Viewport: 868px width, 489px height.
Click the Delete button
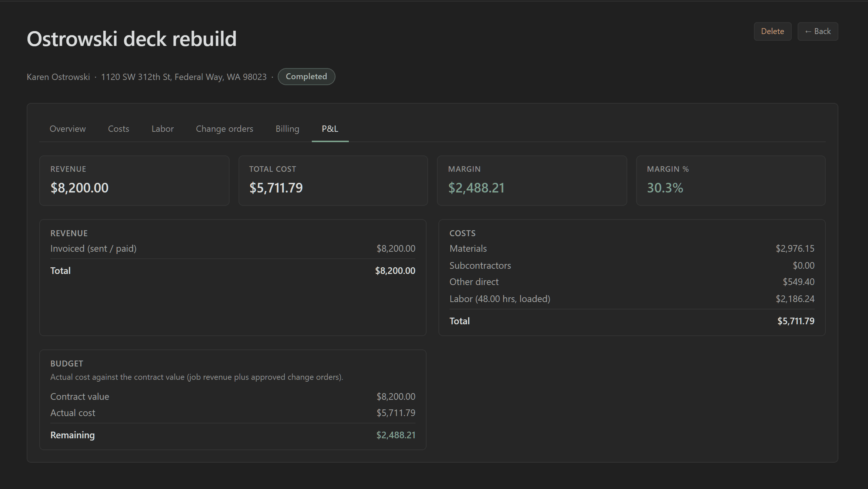pos(772,31)
